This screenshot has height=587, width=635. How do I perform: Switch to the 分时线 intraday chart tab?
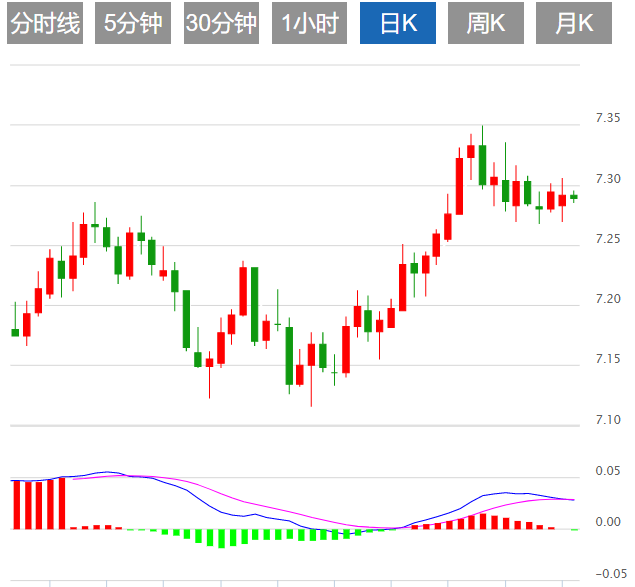[x=45, y=23]
